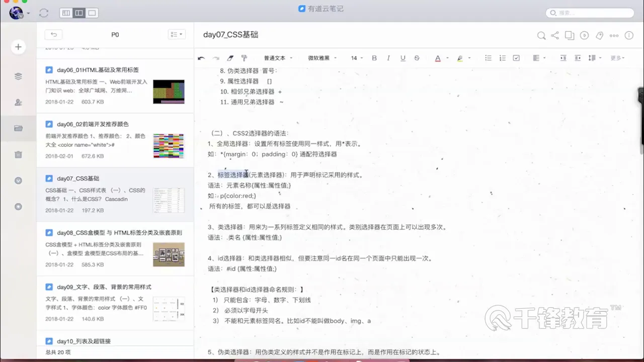Click the note info icon
This screenshot has width=644, height=362.
(x=629, y=35)
